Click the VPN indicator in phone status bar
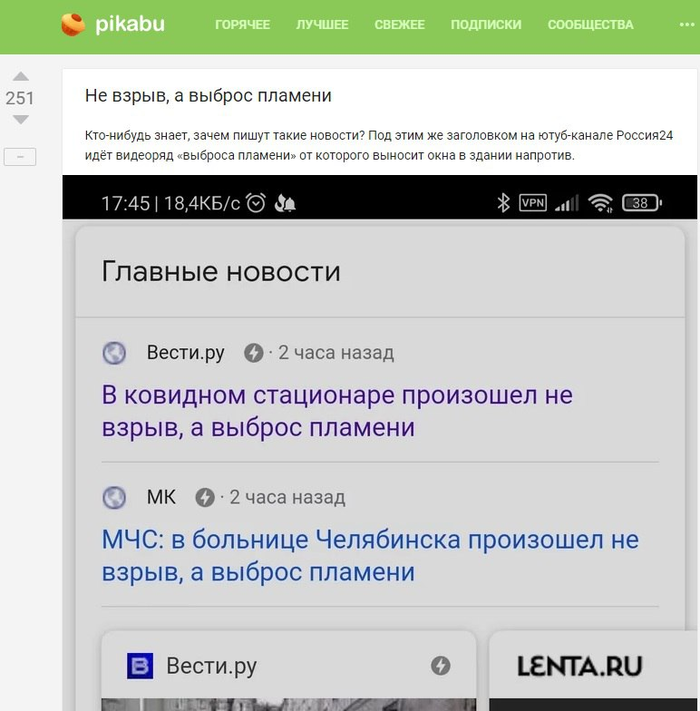The image size is (700, 711). [533, 203]
